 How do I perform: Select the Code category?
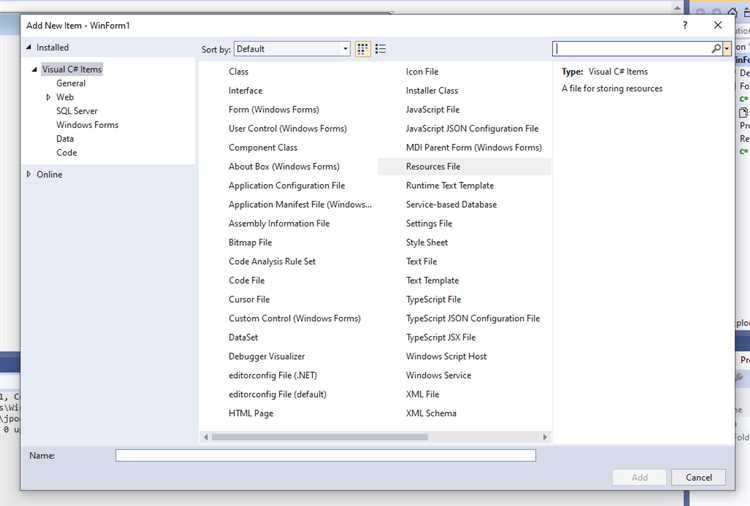[x=66, y=153]
